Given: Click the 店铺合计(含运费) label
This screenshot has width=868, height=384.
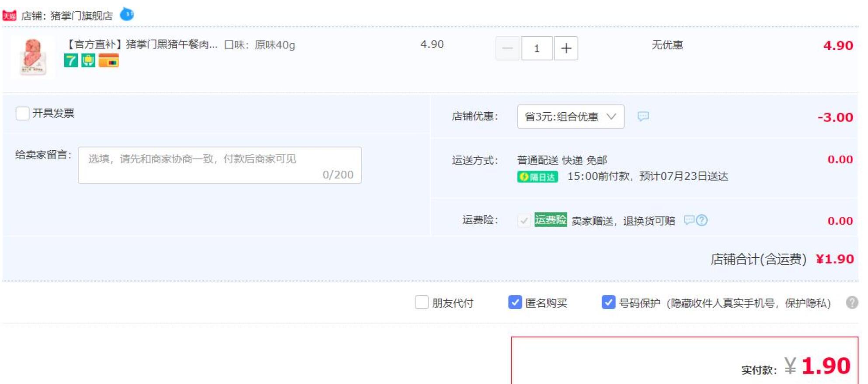Looking at the screenshot, I should tap(758, 259).
